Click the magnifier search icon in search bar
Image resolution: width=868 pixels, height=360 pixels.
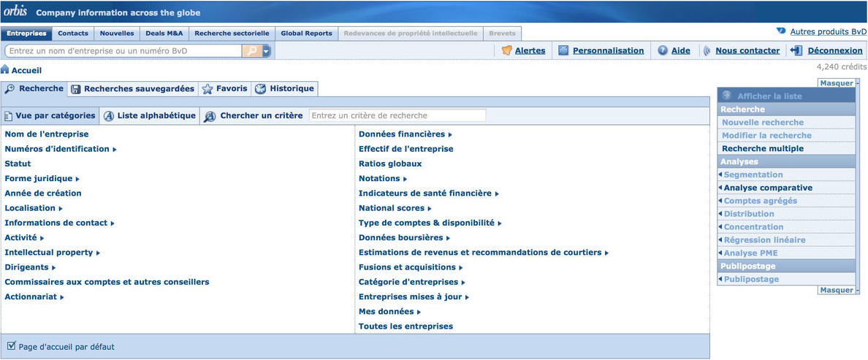click(251, 51)
